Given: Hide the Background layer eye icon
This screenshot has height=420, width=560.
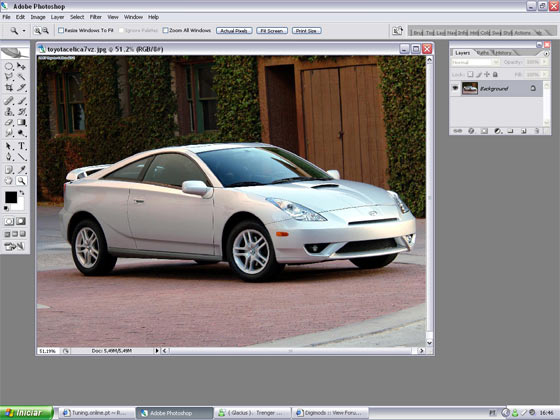Looking at the screenshot, I should pos(455,88).
